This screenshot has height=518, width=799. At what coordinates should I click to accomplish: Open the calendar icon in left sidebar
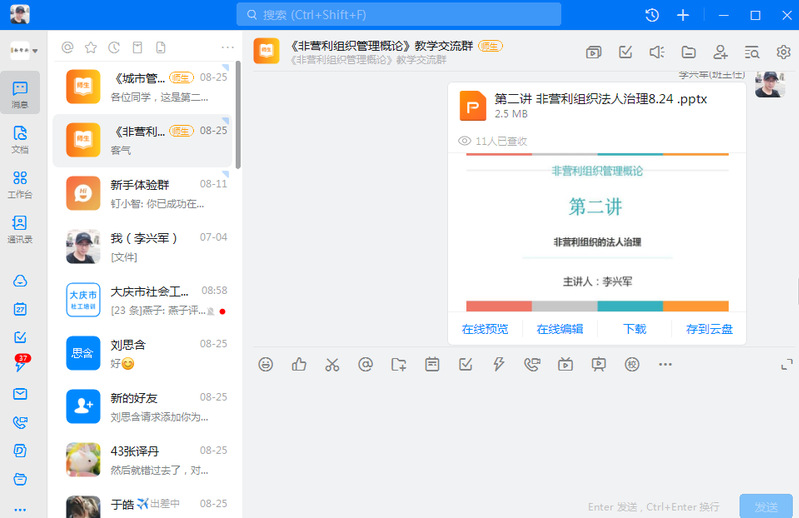[x=20, y=309]
